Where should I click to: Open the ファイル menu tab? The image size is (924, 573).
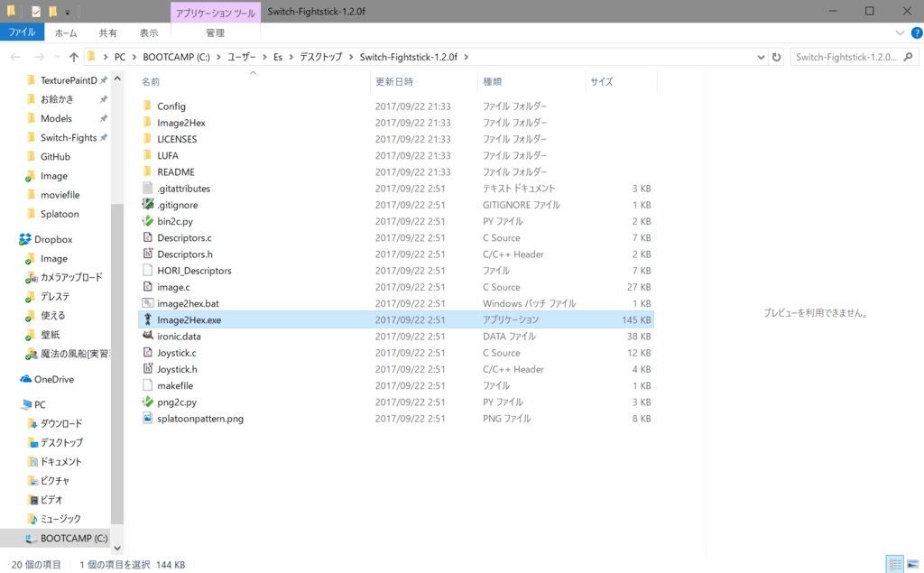[x=22, y=32]
